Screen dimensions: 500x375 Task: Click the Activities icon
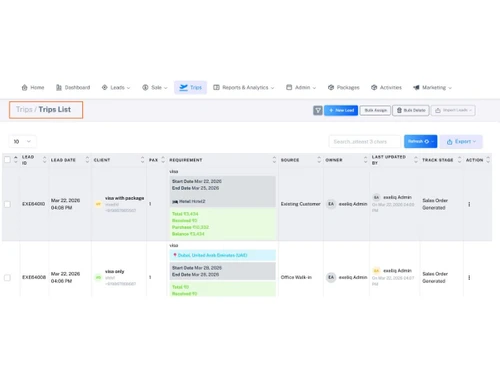[x=374, y=88]
